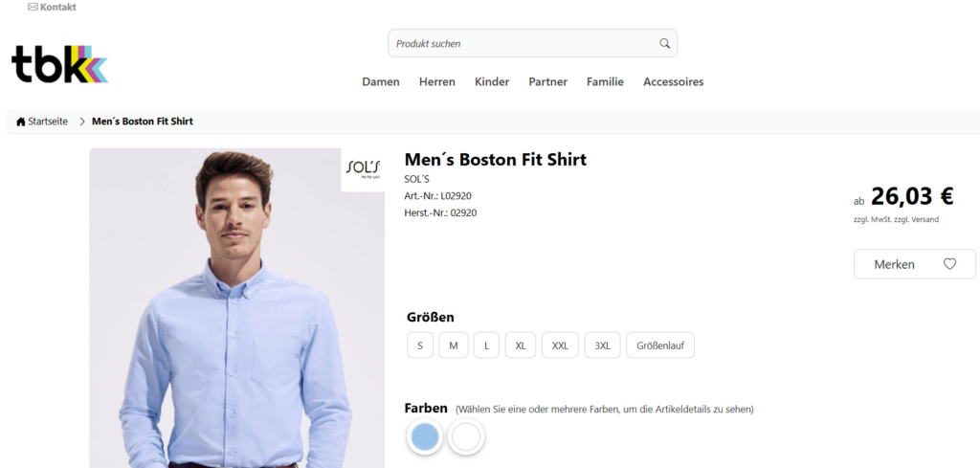Select size S
This screenshot has width=980, height=468.
pos(420,345)
